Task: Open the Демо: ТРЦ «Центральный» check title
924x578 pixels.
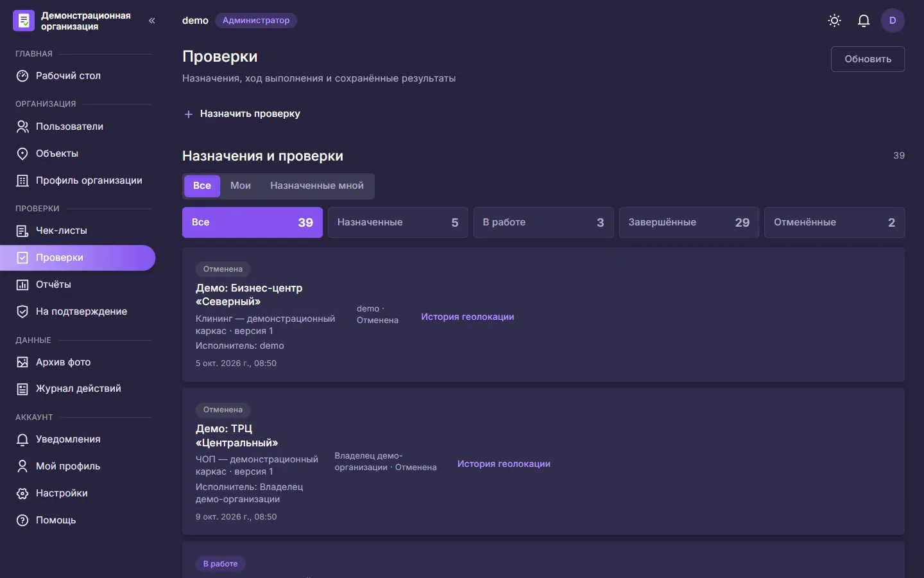Action: coord(237,435)
